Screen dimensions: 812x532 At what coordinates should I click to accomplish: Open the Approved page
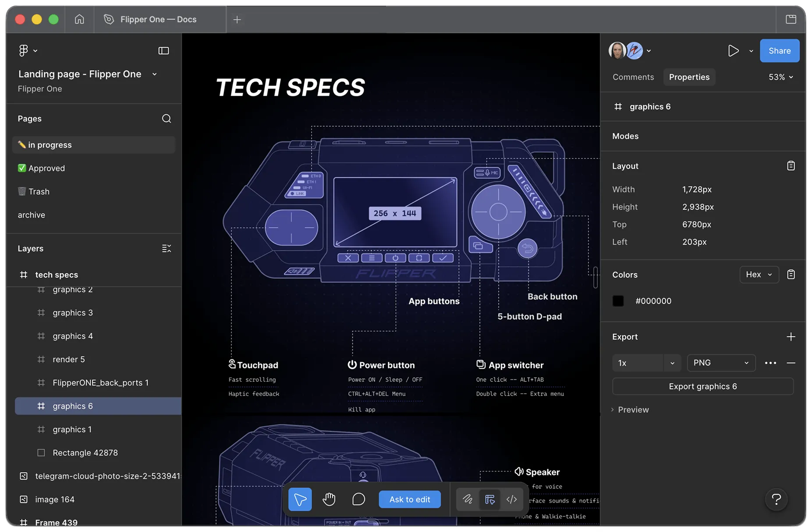pyautogui.click(x=94, y=168)
